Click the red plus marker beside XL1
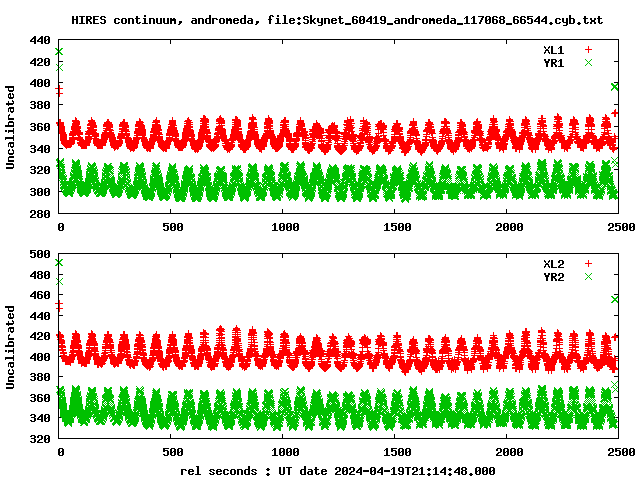The image size is (640, 480). coord(589,49)
